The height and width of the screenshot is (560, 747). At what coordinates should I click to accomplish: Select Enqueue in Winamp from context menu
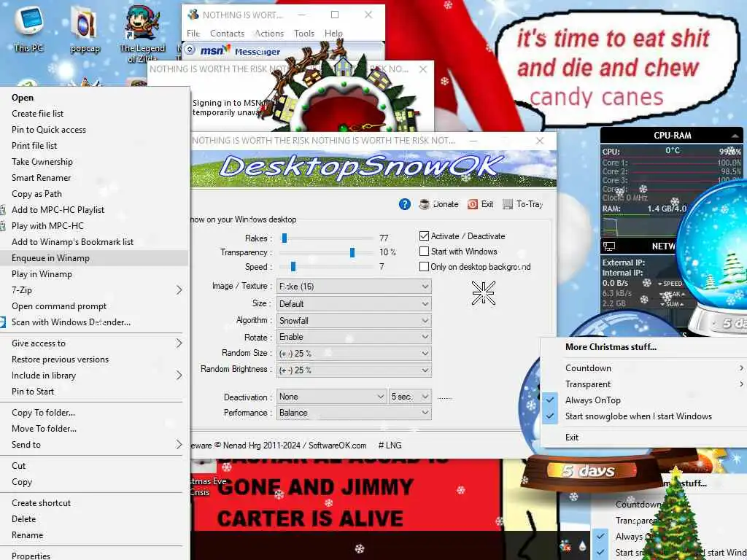(94, 258)
